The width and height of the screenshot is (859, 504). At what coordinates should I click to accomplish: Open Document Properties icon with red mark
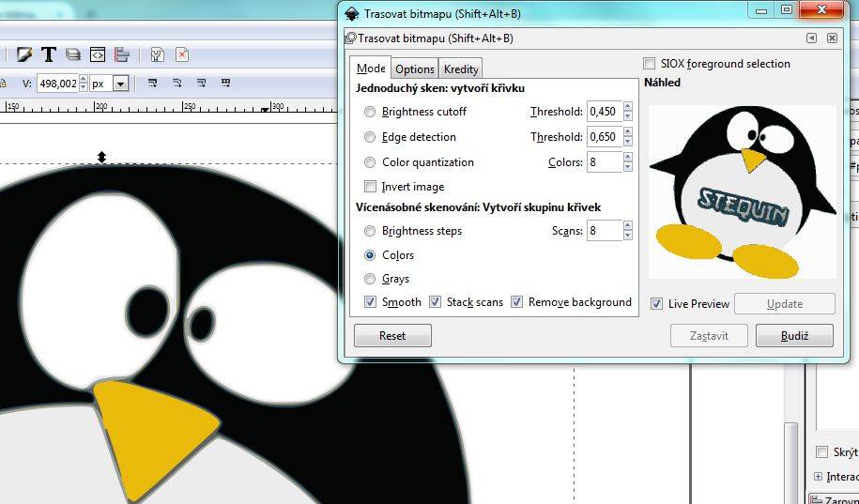pyautogui.click(x=182, y=54)
